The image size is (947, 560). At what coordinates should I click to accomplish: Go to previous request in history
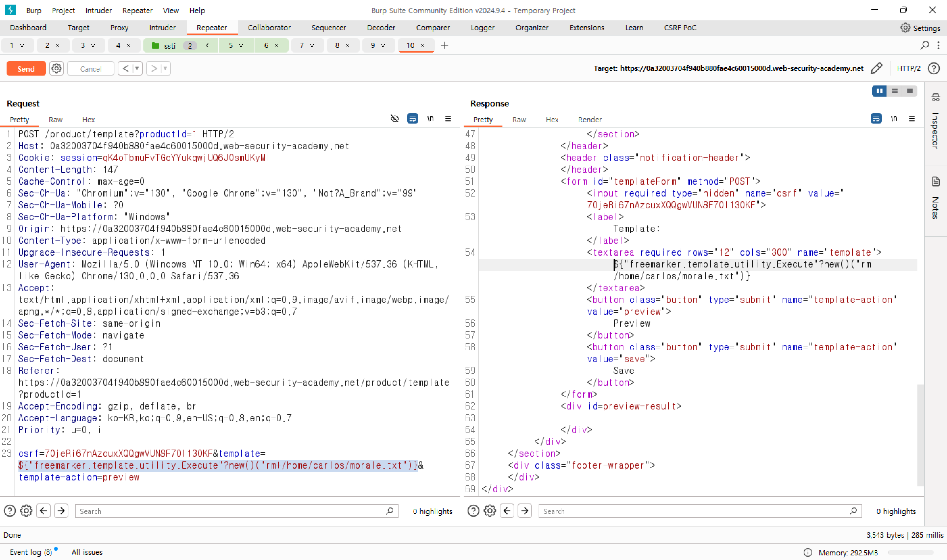tap(126, 68)
